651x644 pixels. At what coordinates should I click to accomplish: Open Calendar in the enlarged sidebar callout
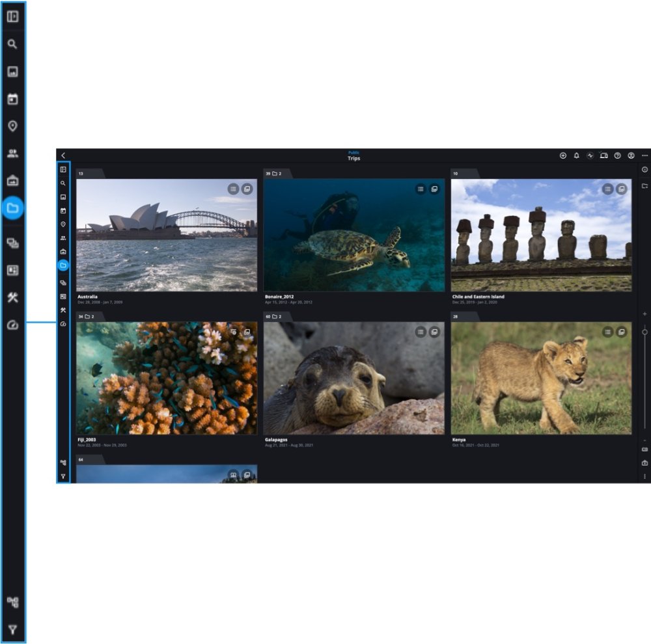tap(12, 99)
